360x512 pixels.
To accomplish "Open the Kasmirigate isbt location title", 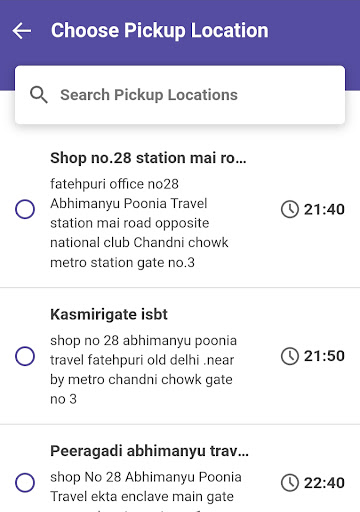I will (109, 314).
